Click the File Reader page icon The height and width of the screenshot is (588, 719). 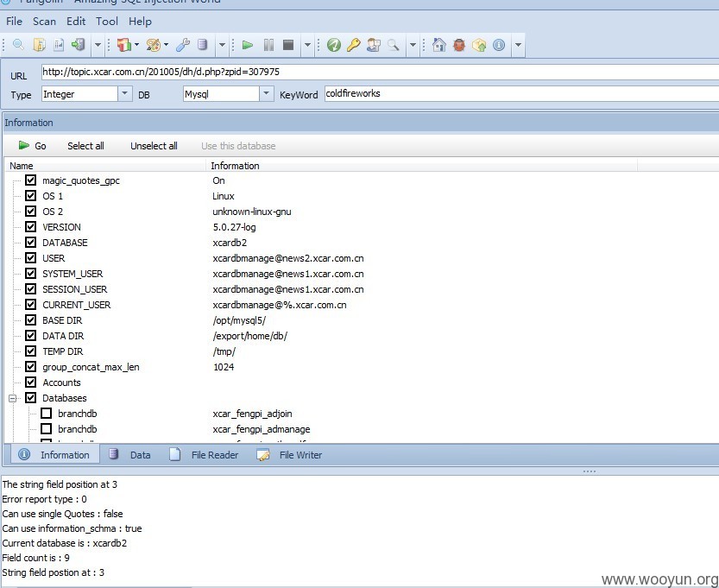click(x=174, y=454)
